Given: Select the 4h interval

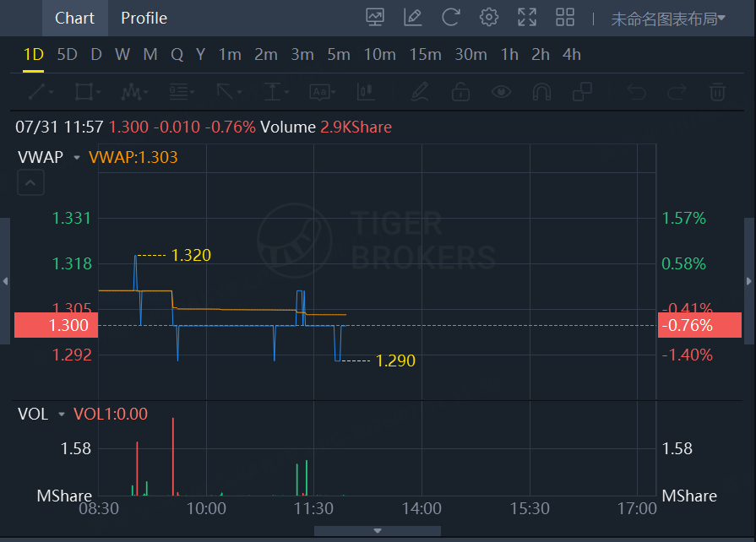Looking at the screenshot, I should coord(572,55).
